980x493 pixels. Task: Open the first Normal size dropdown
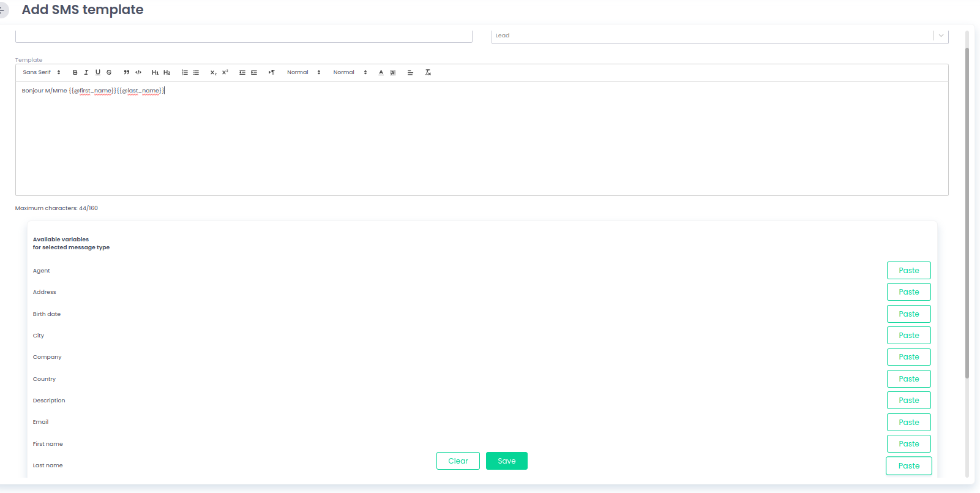pos(304,72)
